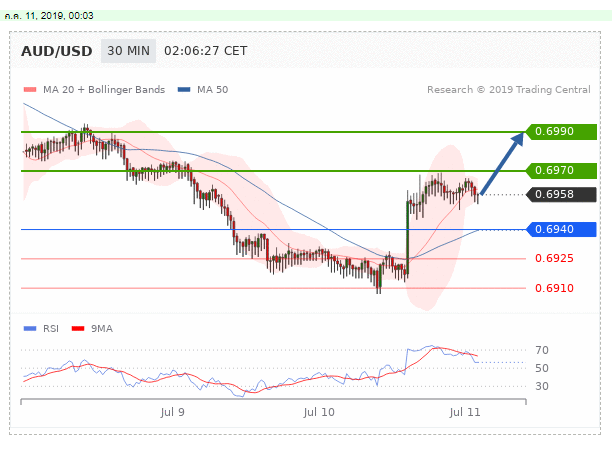Click the 02:06:27 CET timestamp
This screenshot has width=612, height=449.
pos(206,51)
